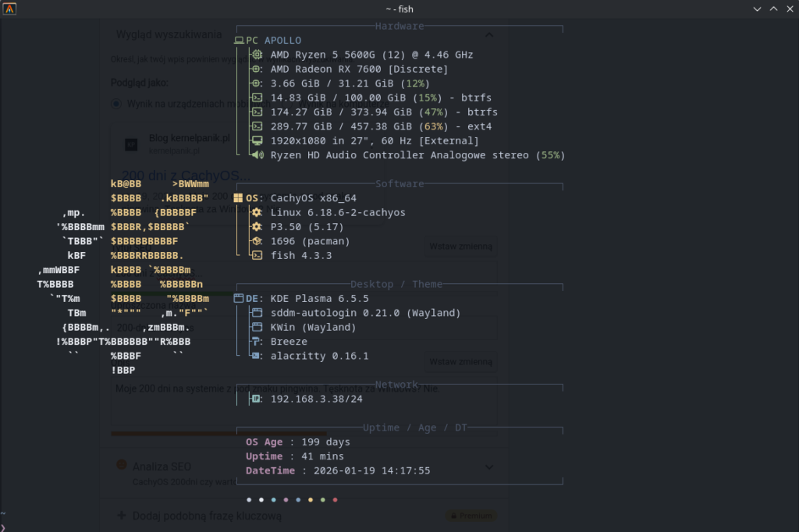Click the monitor icon next to 1920x1080 display

(257, 140)
